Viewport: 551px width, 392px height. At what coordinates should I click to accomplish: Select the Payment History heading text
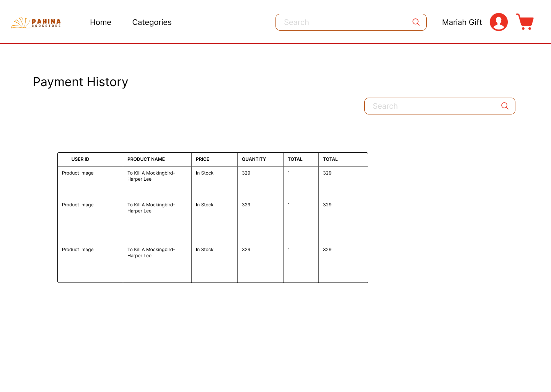[80, 82]
